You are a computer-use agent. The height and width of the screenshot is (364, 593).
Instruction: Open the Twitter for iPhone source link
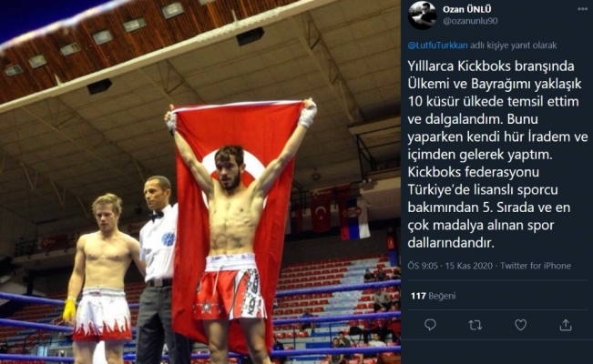536,266
